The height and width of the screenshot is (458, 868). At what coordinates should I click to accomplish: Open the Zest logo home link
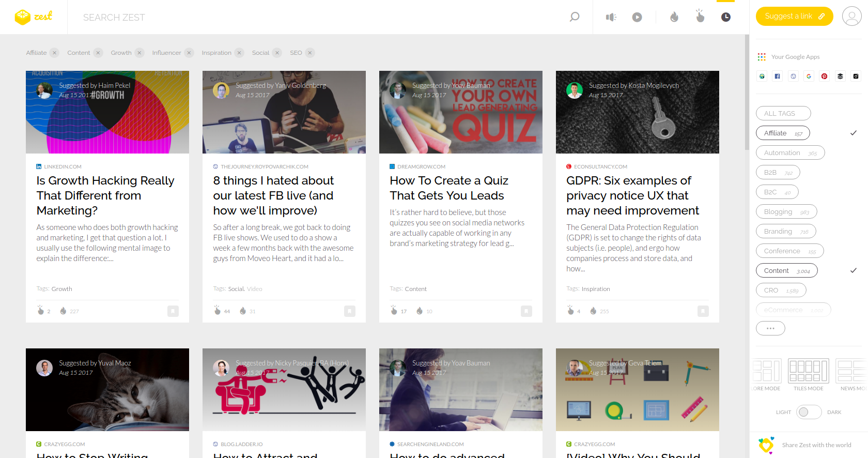[x=34, y=17]
